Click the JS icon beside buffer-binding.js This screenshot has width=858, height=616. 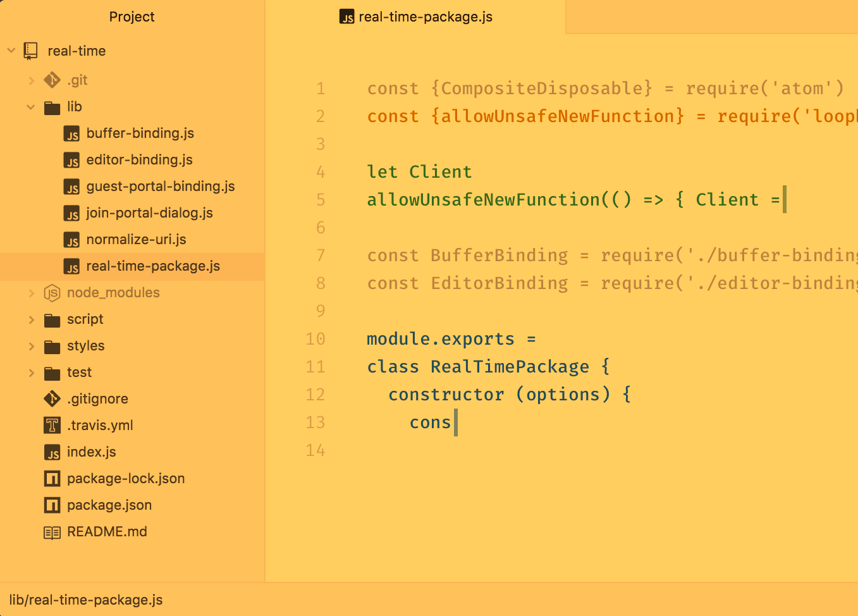[72, 134]
